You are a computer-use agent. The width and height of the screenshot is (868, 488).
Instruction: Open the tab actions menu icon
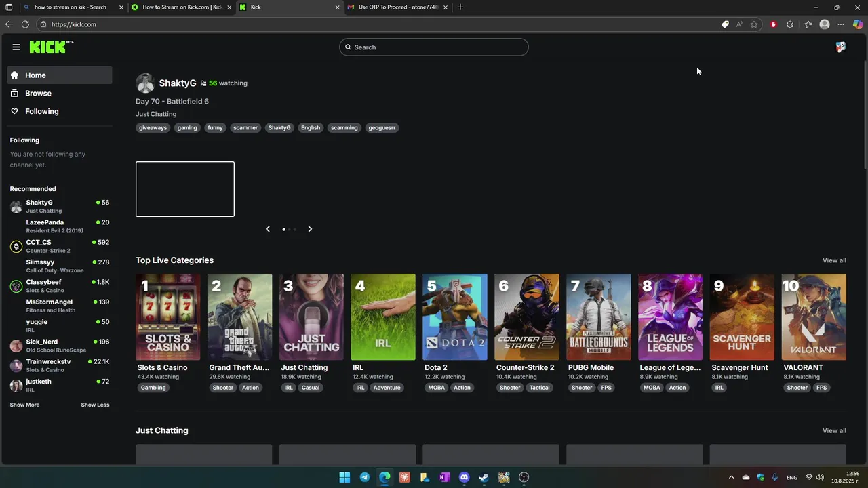click(9, 7)
